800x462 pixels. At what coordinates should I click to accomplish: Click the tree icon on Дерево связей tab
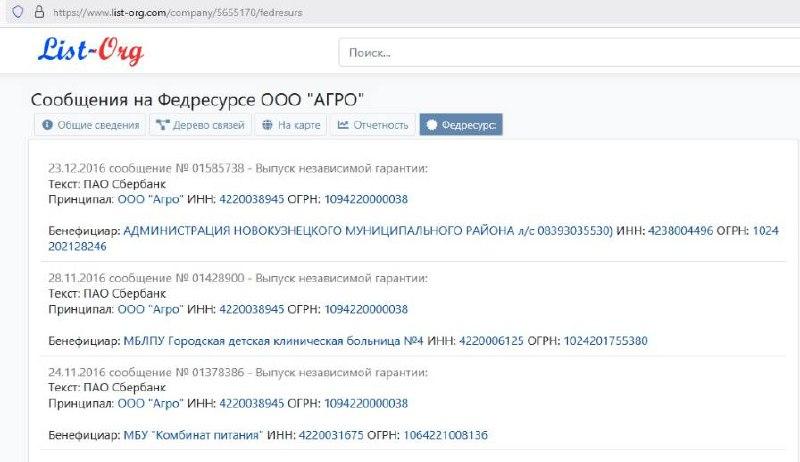(x=162, y=125)
